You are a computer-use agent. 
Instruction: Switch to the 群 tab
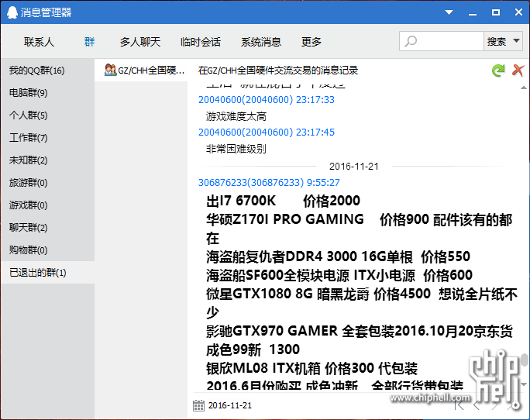click(x=89, y=42)
